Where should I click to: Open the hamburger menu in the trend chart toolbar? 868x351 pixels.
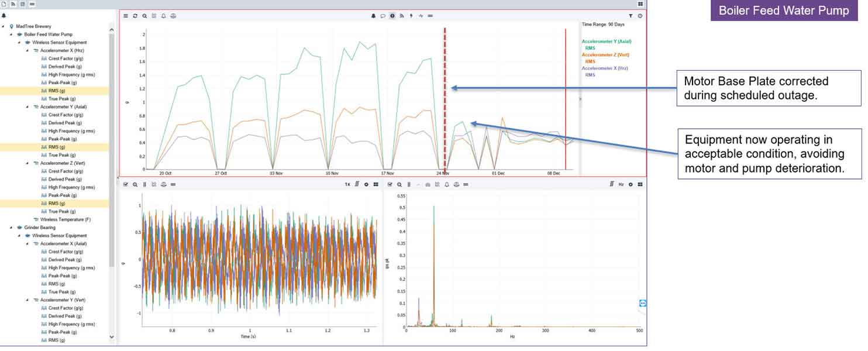point(125,16)
